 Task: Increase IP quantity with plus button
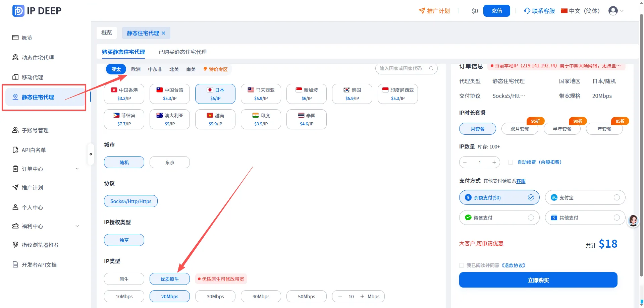[494, 162]
